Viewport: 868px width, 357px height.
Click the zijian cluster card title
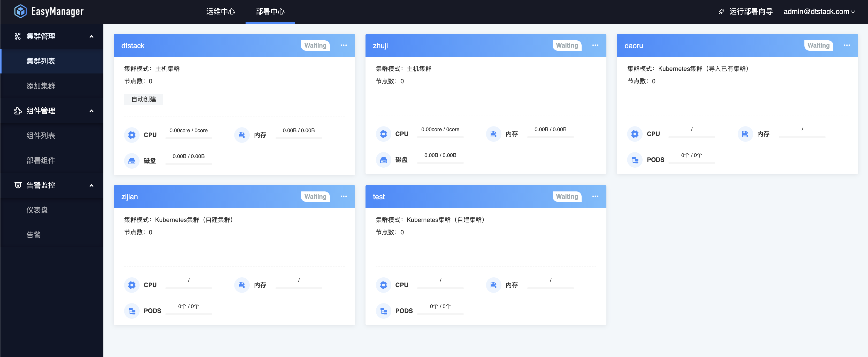pos(130,197)
